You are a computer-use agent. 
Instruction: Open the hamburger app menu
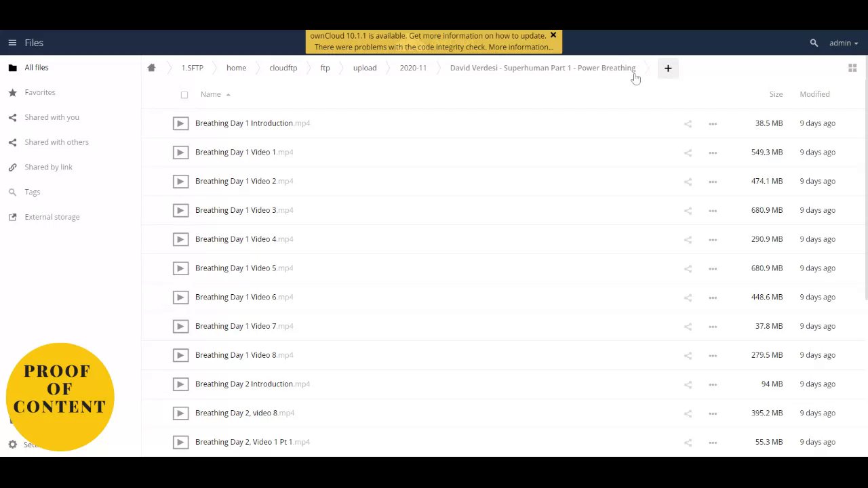pos(12,43)
